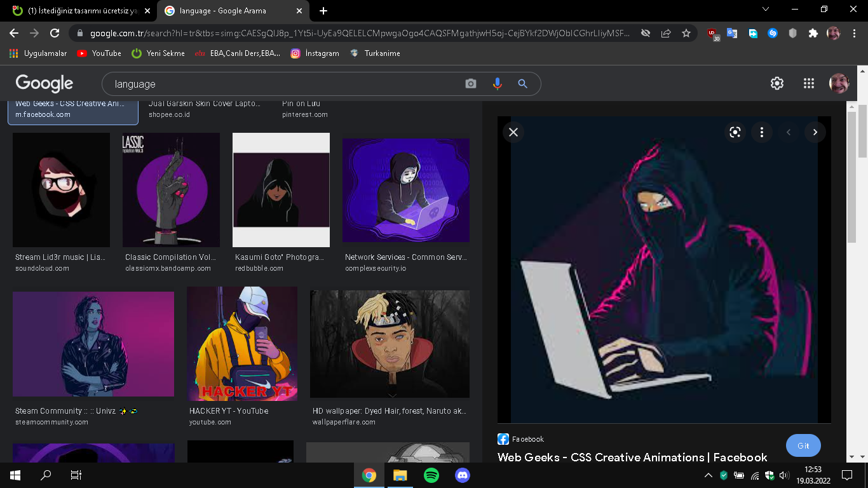The width and height of the screenshot is (868, 488).
Task: Open the Chrome profile avatar in toolbar
Action: coord(834,33)
